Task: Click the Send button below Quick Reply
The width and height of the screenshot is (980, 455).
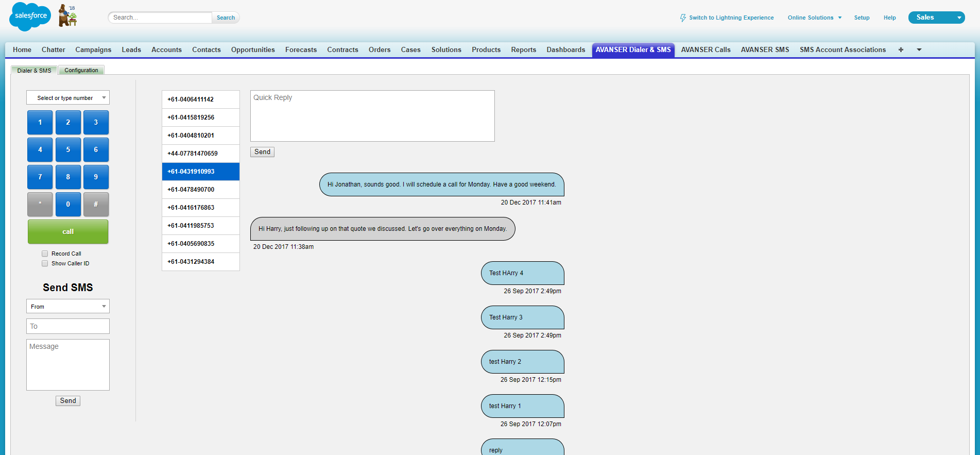Action: point(262,152)
